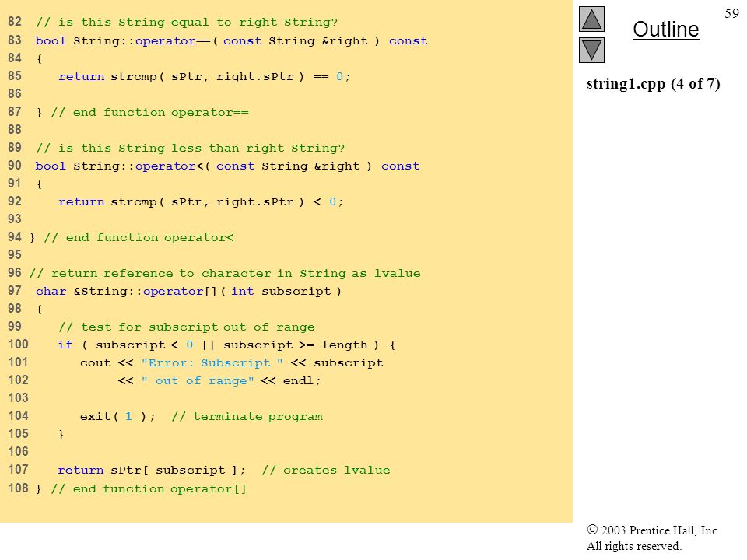Click the if subscript condition line 100
747x560 pixels.
226,345
